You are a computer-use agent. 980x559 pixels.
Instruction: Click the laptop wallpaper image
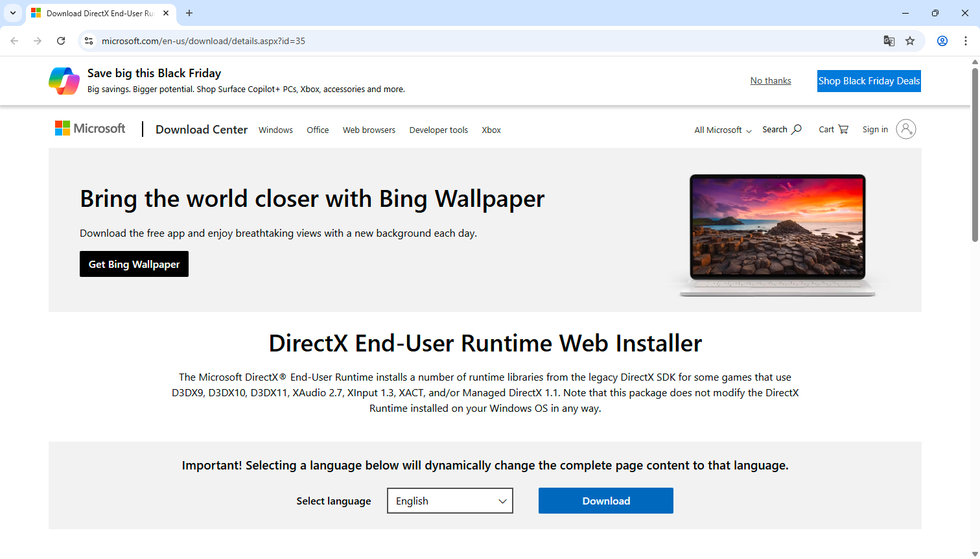tap(777, 235)
